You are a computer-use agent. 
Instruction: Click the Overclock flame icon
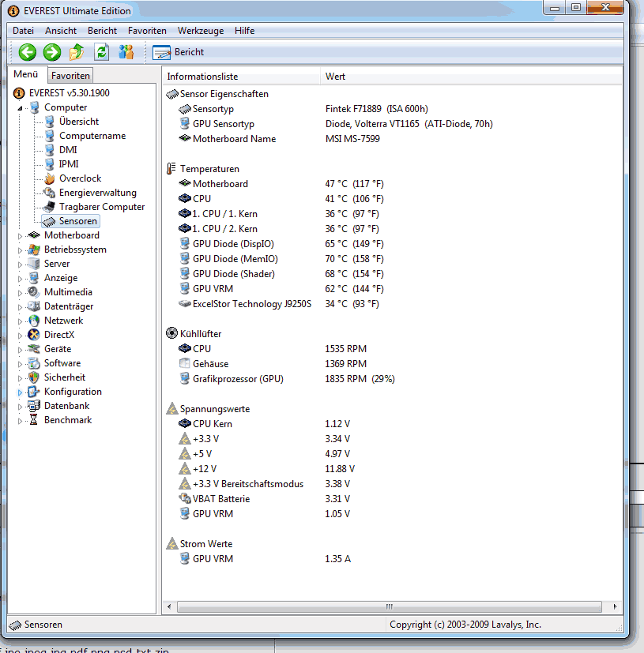point(50,178)
